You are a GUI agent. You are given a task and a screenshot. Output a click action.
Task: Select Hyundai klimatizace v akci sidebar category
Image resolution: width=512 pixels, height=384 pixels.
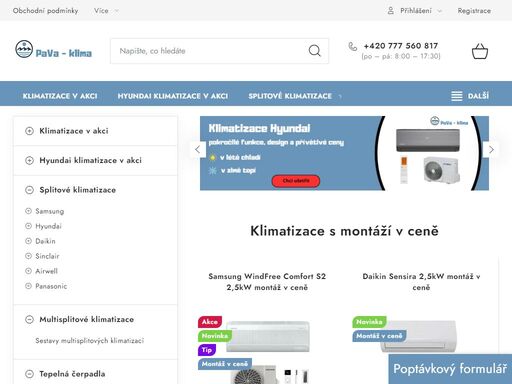point(90,160)
